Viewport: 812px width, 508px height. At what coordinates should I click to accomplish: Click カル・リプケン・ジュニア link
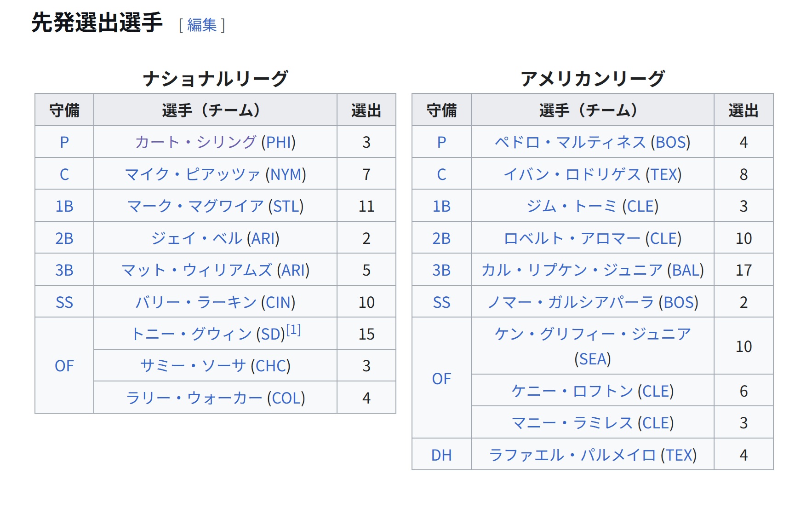572,270
